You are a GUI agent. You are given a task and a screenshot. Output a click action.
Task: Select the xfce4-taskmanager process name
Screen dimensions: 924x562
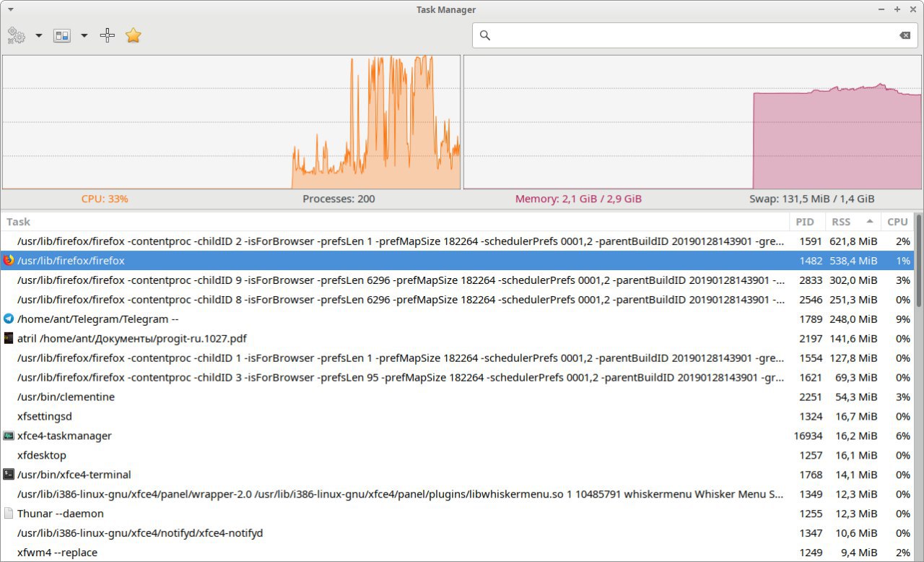[x=64, y=436]
